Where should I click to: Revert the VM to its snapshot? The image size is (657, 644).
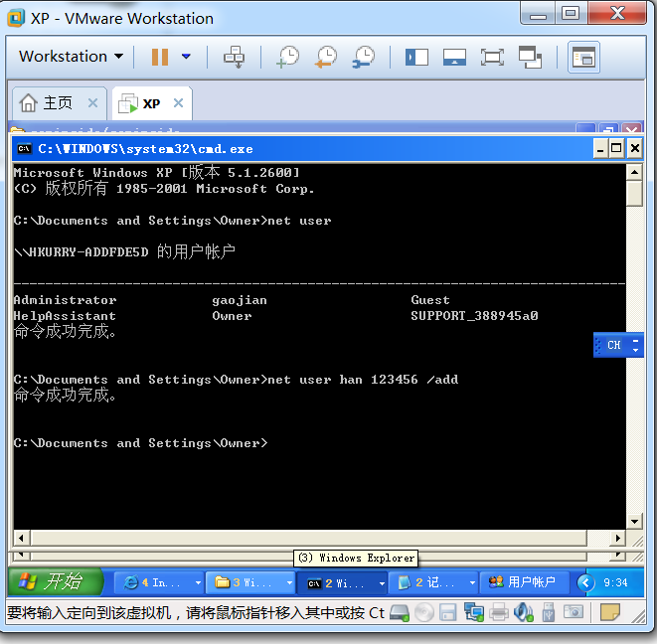tap(326, 57)
